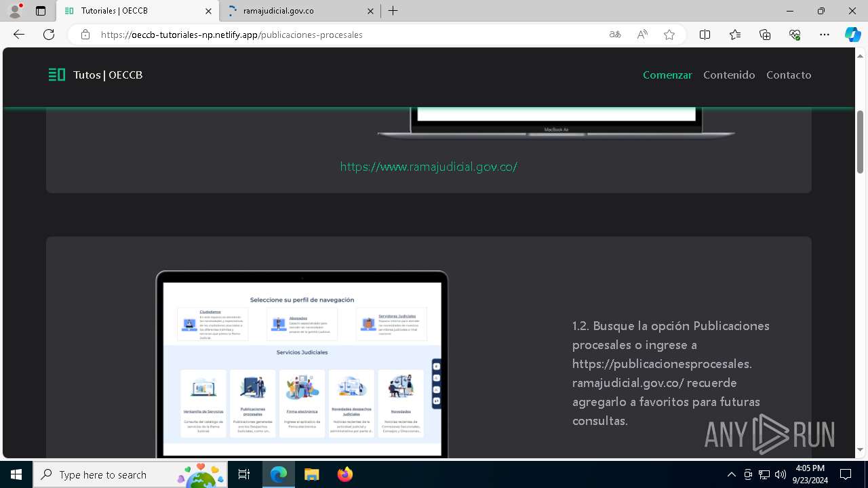Launch Firefox from the taskbar

tap(344, 474)
